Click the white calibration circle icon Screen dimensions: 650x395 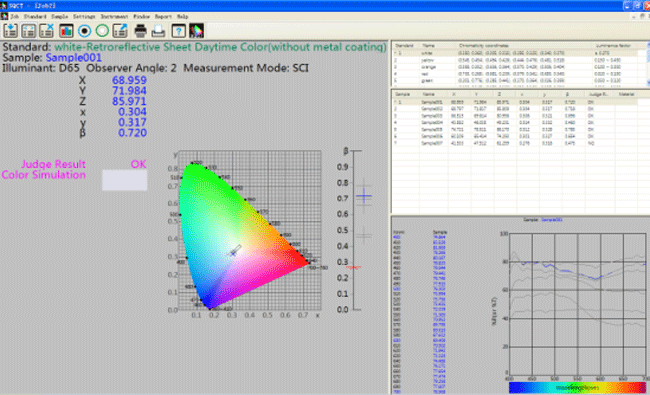tap(102, 31)
